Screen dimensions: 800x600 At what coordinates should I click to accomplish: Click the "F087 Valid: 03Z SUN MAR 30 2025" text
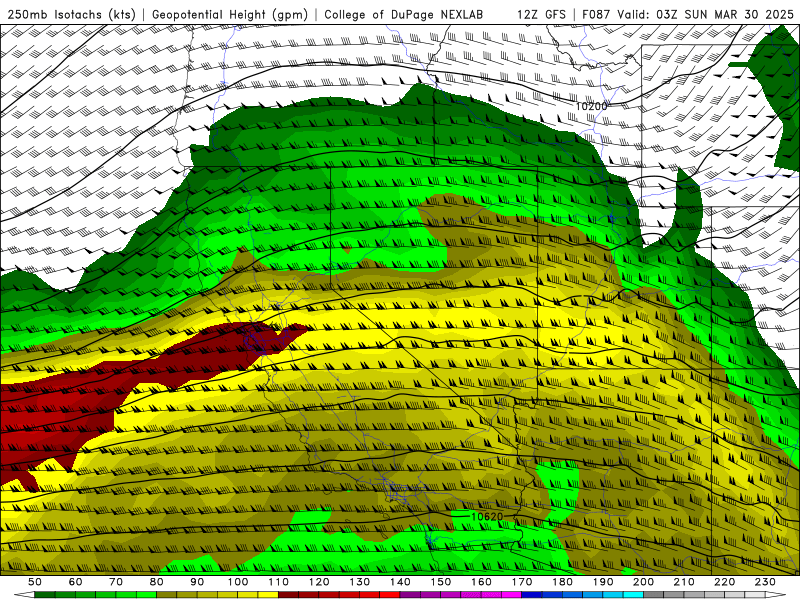tap(688, 14)
